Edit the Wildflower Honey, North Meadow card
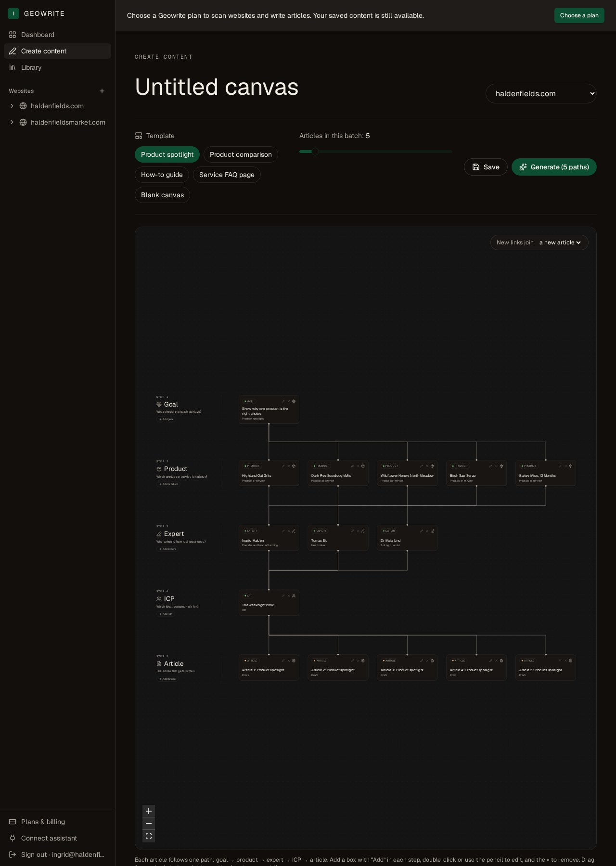 tap(422, 466)
